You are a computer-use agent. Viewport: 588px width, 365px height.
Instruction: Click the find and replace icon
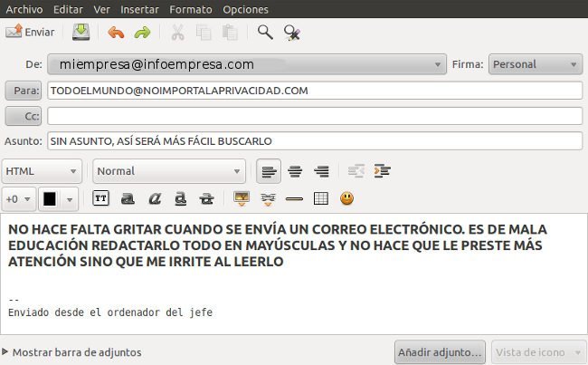(292, 33)
